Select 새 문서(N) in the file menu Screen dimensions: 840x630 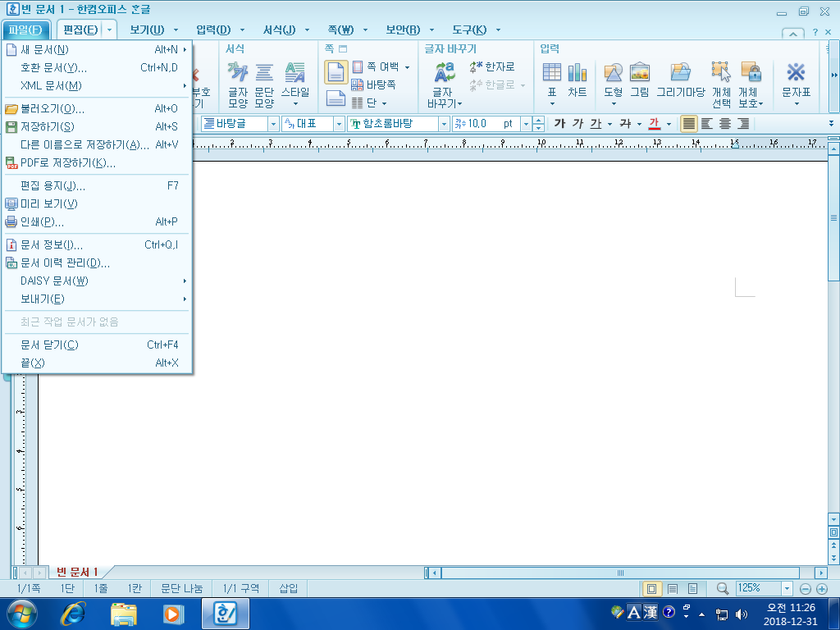coord(97,50)
